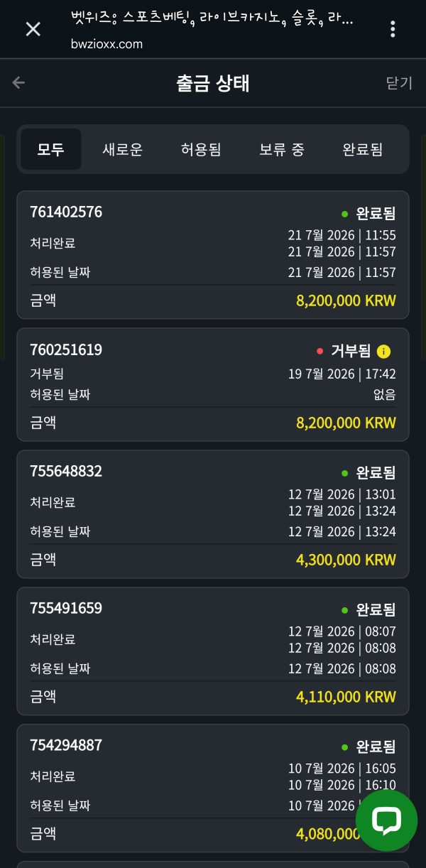Open the 보류 중 tab

pos(281,149)
